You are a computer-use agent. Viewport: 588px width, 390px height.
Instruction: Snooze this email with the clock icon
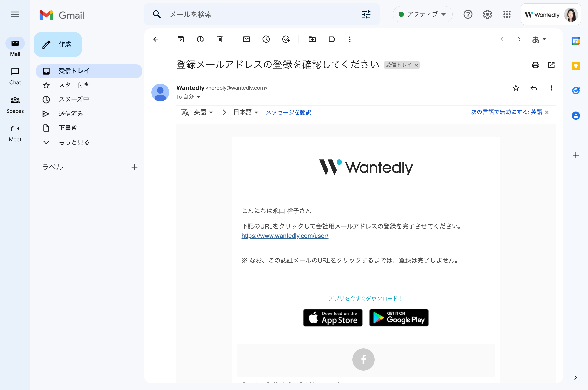[x=266, y=39]
